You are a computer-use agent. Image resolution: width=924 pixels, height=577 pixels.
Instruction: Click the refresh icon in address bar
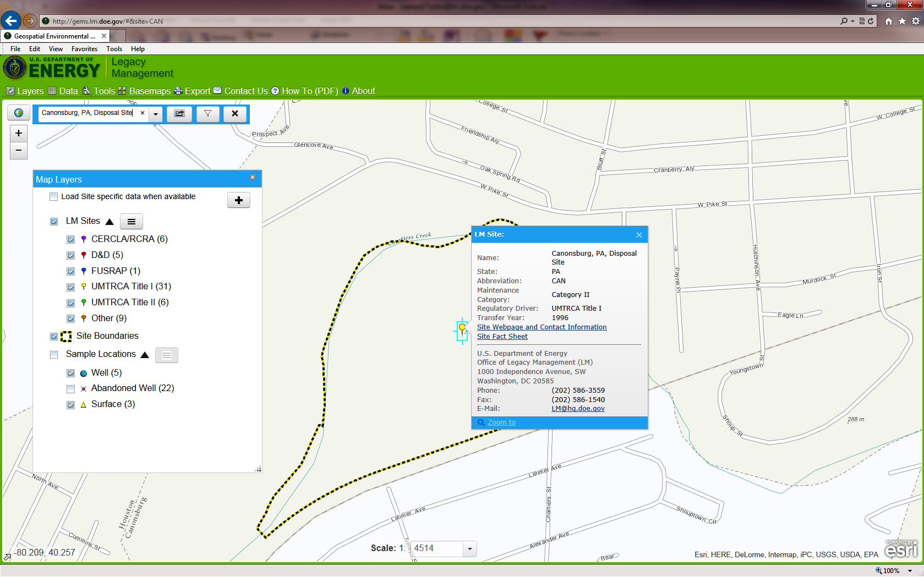coord(871,21)
